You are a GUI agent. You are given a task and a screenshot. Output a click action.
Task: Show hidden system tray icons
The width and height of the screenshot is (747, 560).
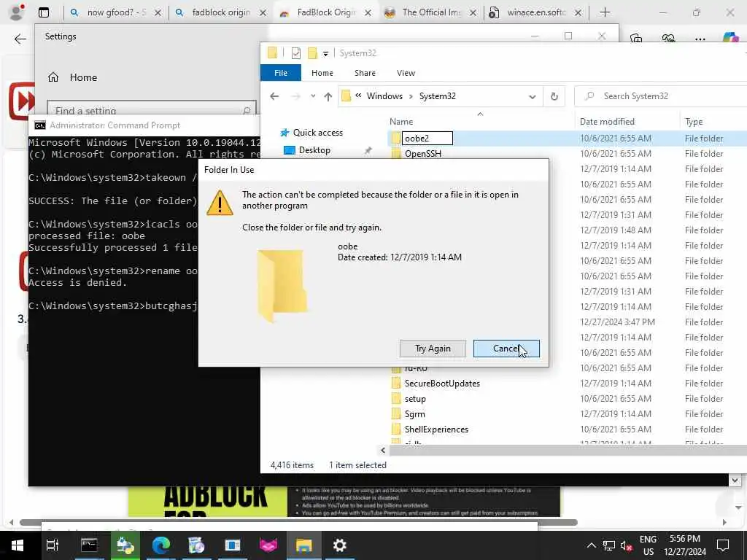coord(591,545)
